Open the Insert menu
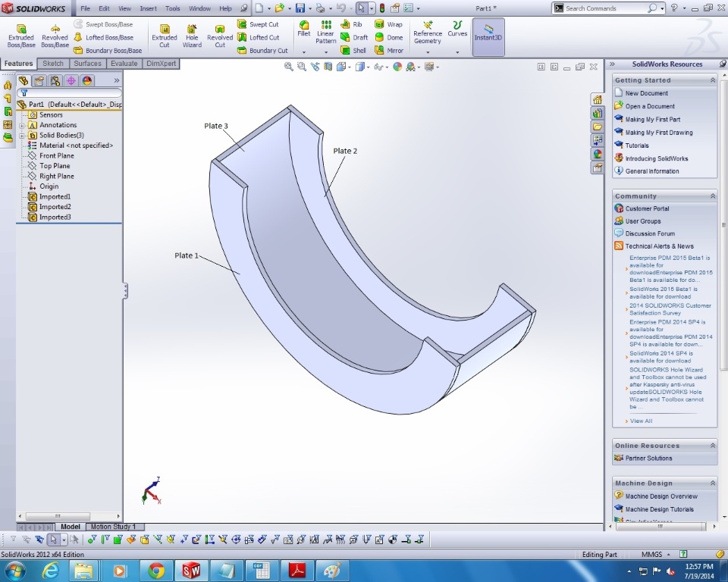This screenshot has height=582, width=728. click(148, 8)
